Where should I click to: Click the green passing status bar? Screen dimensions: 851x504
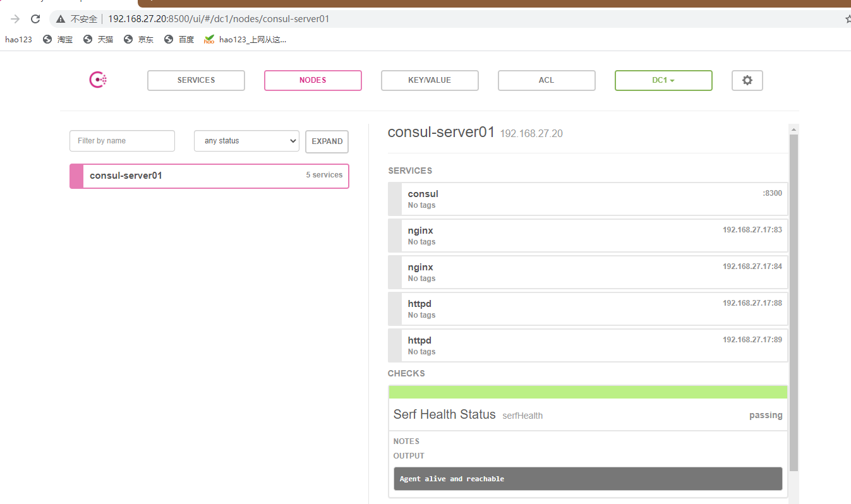tap(588, 392)
